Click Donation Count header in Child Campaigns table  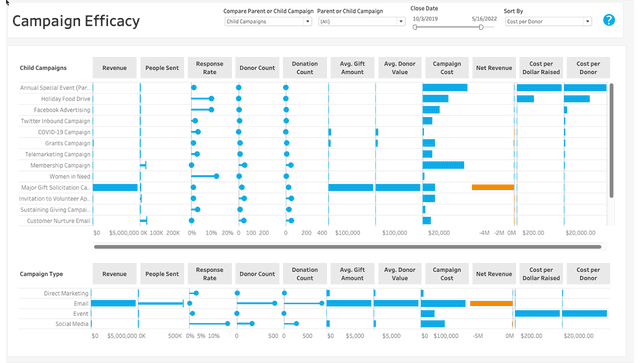click(304, 68)
